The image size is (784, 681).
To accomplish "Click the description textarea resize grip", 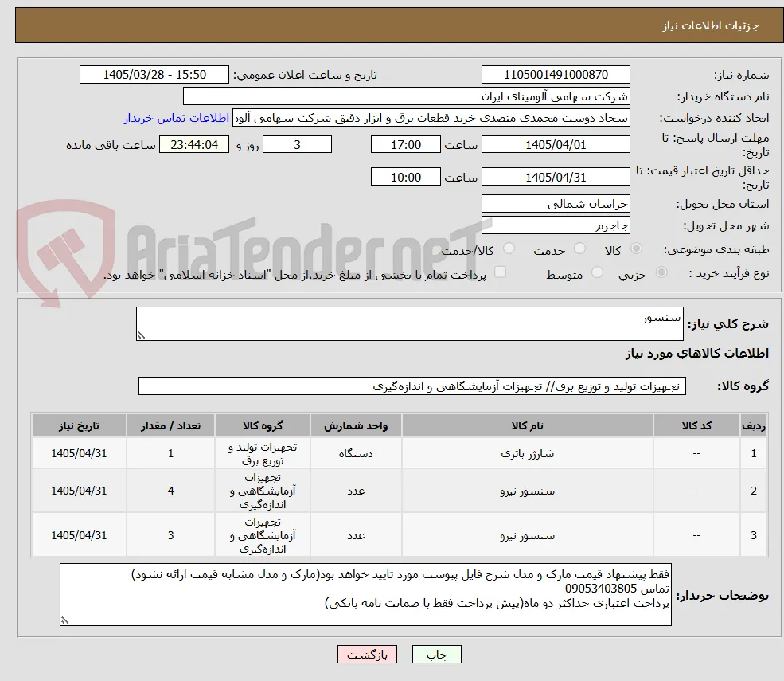I will coord(142,335).
